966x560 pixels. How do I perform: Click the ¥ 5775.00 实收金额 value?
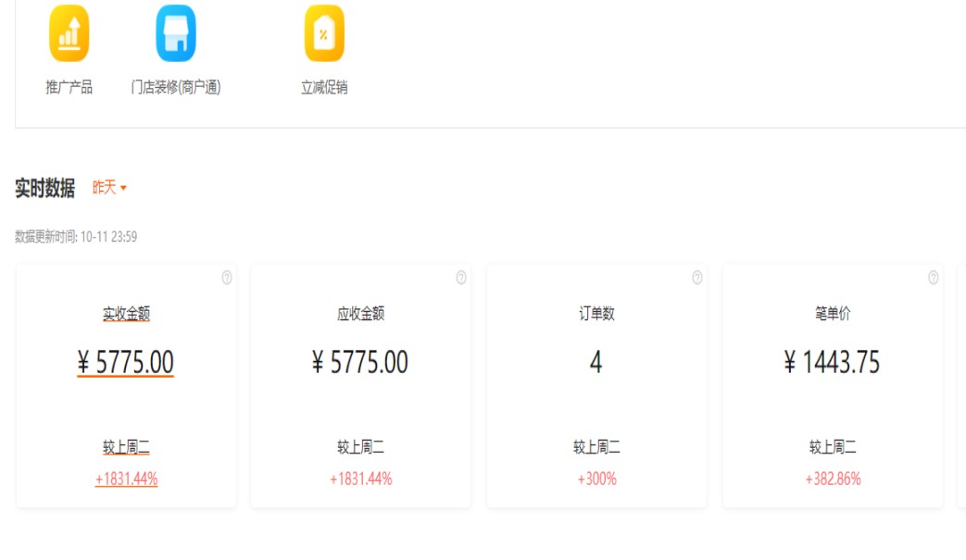pos(126,362)
